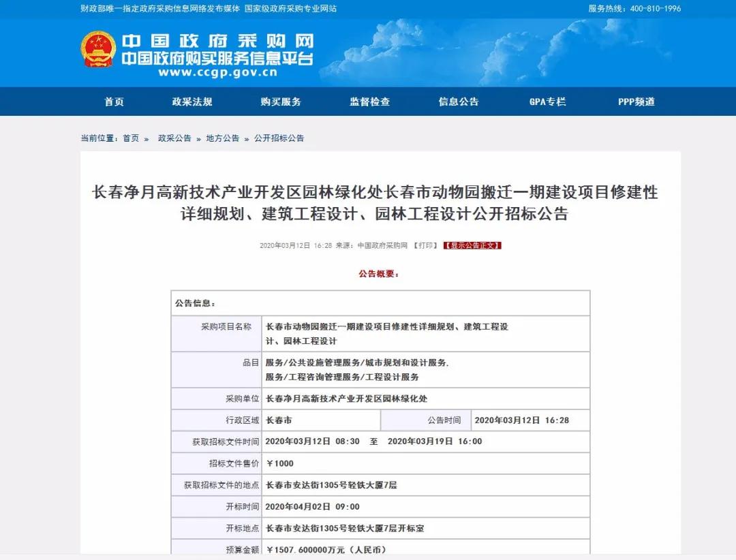Click the 公告概要 red heading
The image size is (736, 560).
pos(379,274)
